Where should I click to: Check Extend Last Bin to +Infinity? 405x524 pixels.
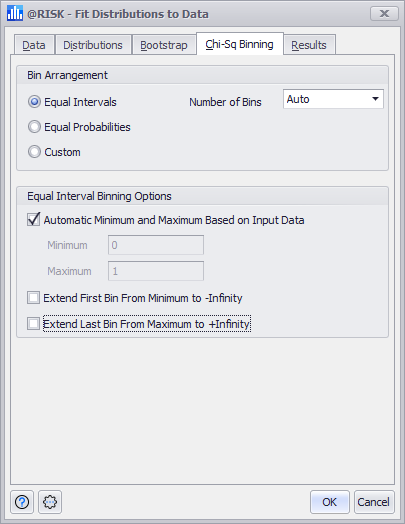point(33,324)
